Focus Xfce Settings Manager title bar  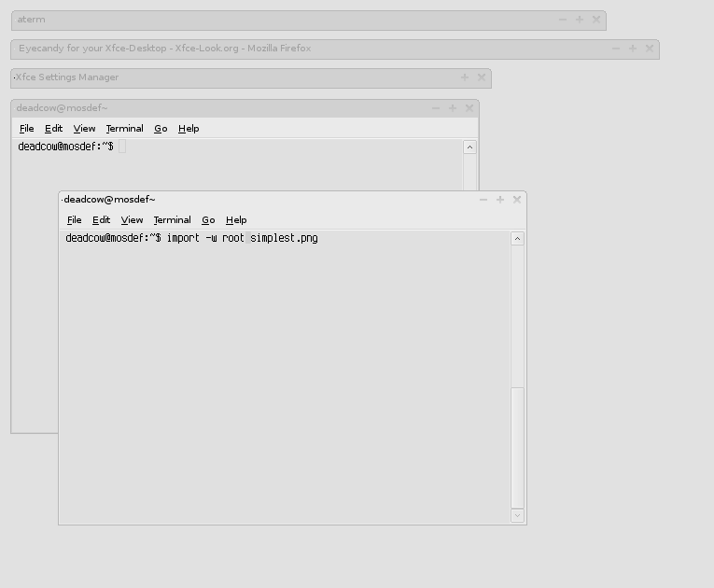click(x=251, y=78)
